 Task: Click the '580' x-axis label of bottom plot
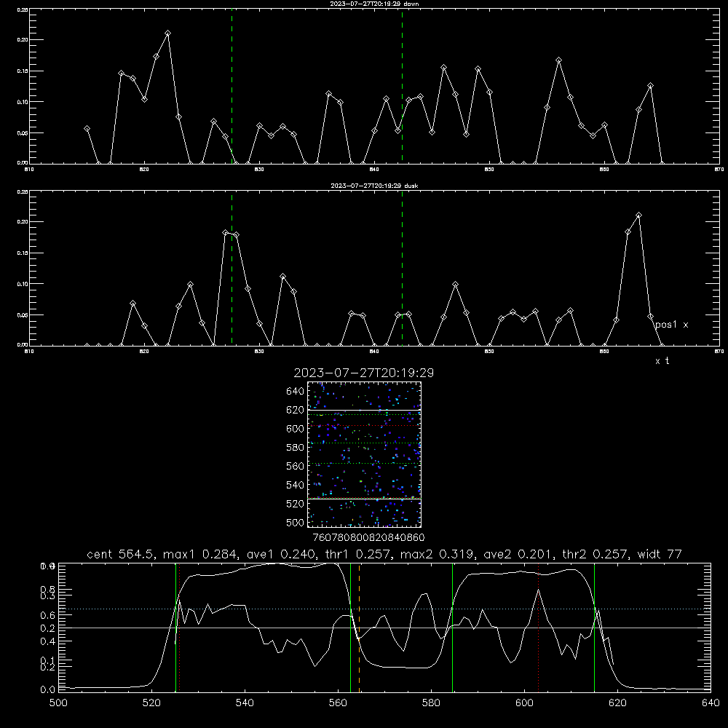tap(431, 703)
